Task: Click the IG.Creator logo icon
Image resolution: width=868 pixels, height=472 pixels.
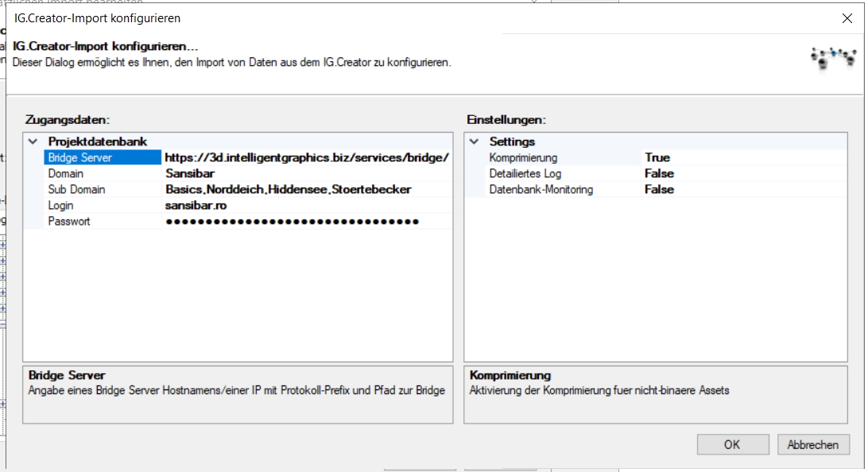Action: (830, 58)
